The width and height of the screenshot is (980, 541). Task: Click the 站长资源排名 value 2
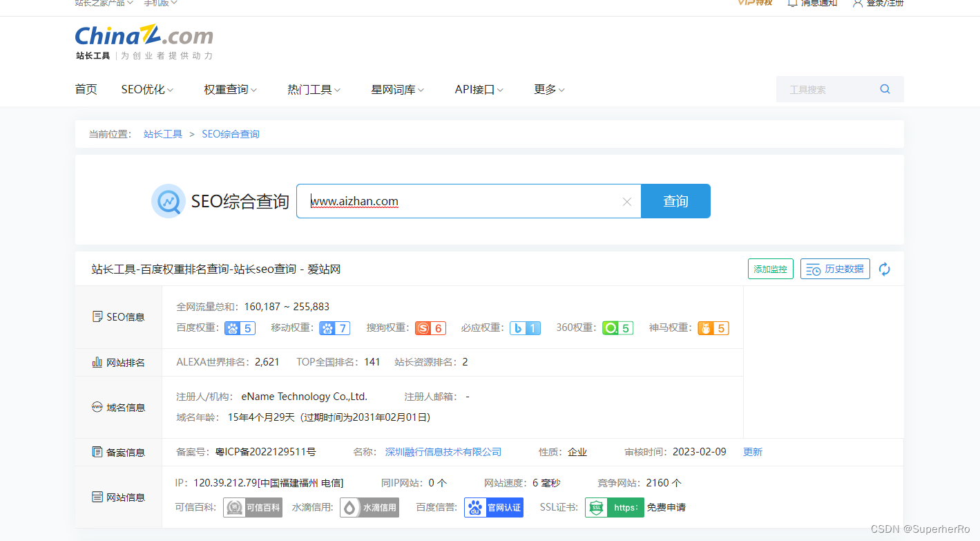click(x=465, y=362)
